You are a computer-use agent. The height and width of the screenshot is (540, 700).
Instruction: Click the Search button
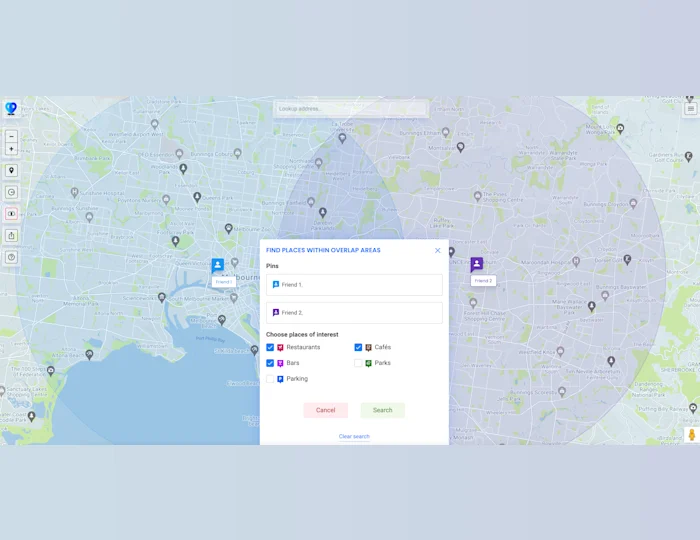tap(383, 410)
